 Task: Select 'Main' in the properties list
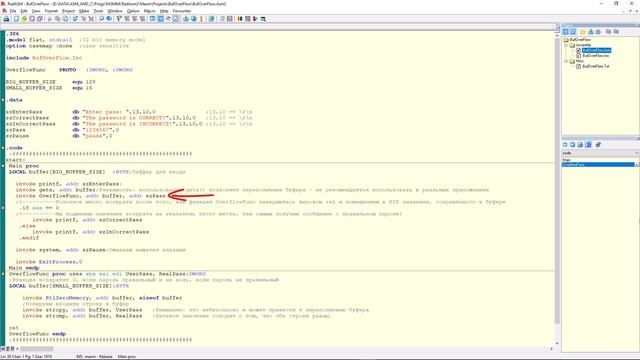567,160
